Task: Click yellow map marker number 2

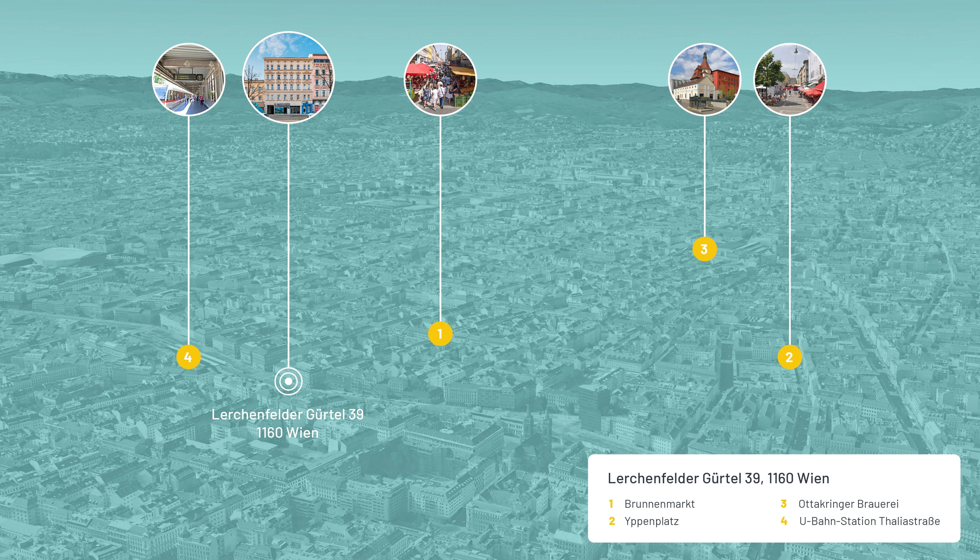Action: tap(789, 357)
